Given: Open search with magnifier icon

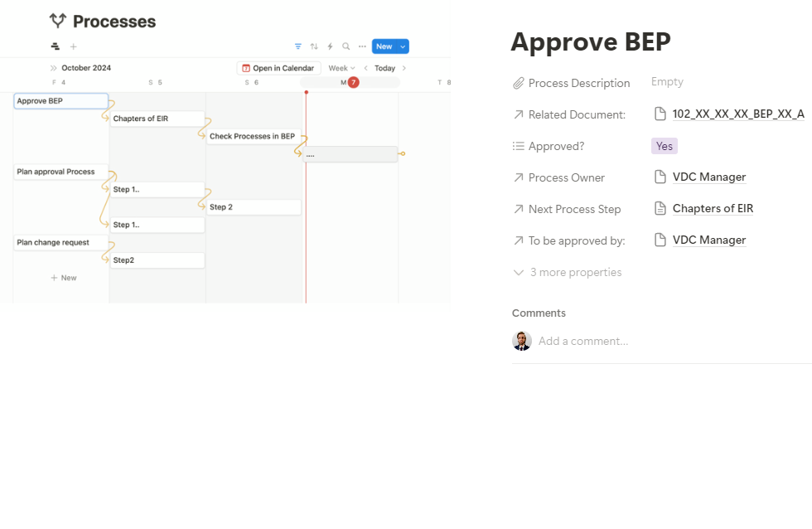Looking at the screenshot, I should click(346, 46).
